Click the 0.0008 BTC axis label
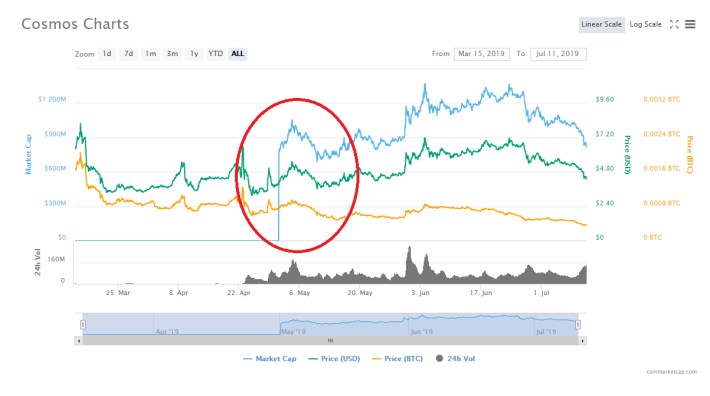The width and height of the screenshot is (710, 396). coord(662,203)
